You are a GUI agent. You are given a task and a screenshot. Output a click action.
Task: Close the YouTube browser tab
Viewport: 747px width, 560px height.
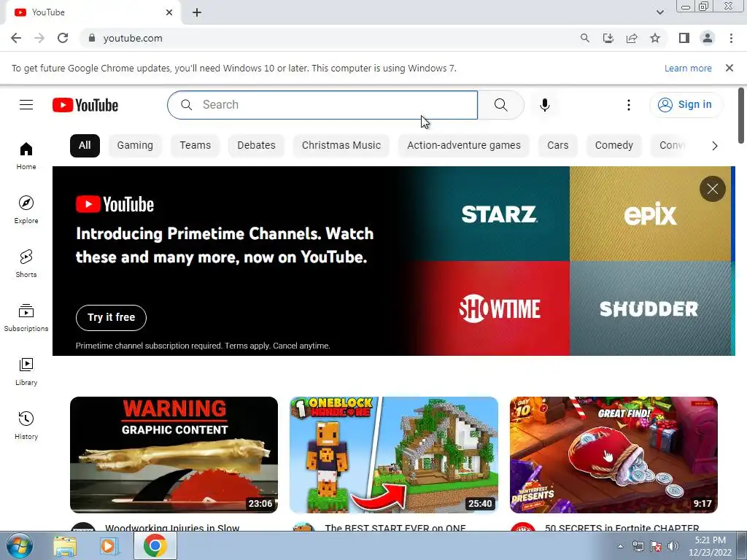point(169,12)
